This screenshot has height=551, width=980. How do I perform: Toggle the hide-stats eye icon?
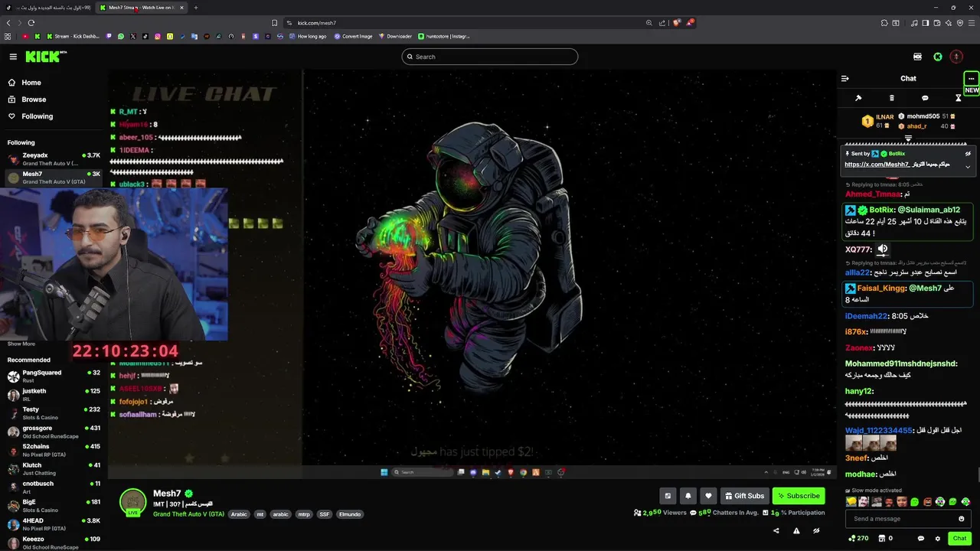click(x=816, y=530)
